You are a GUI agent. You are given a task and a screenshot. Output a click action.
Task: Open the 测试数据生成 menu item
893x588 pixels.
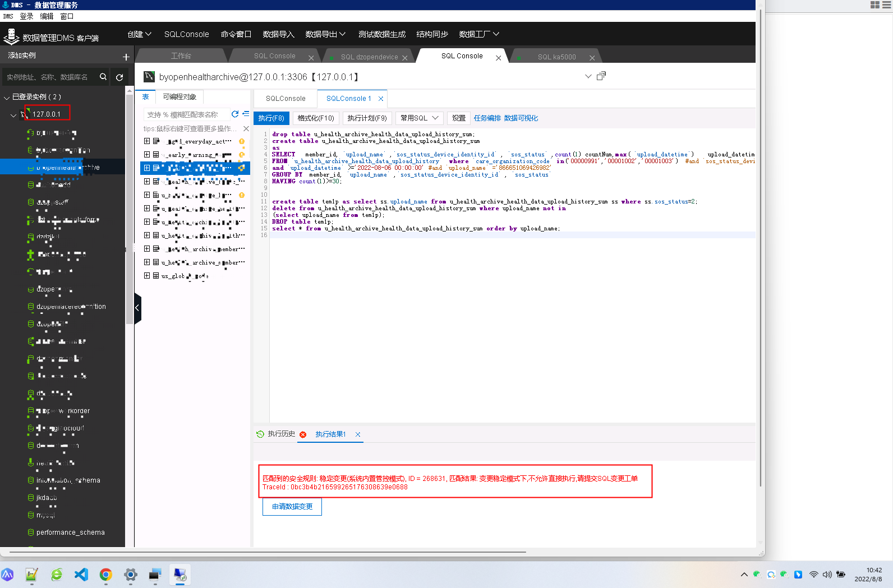pos(382,34)
